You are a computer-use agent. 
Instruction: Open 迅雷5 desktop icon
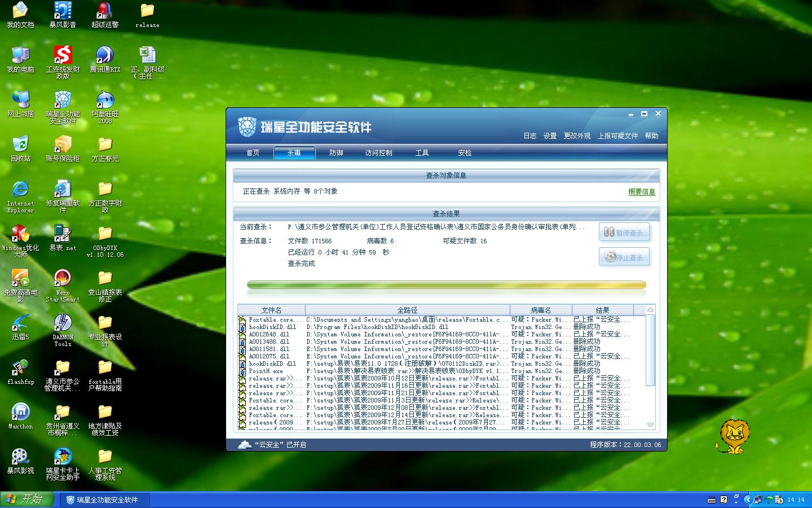point(20,327)
